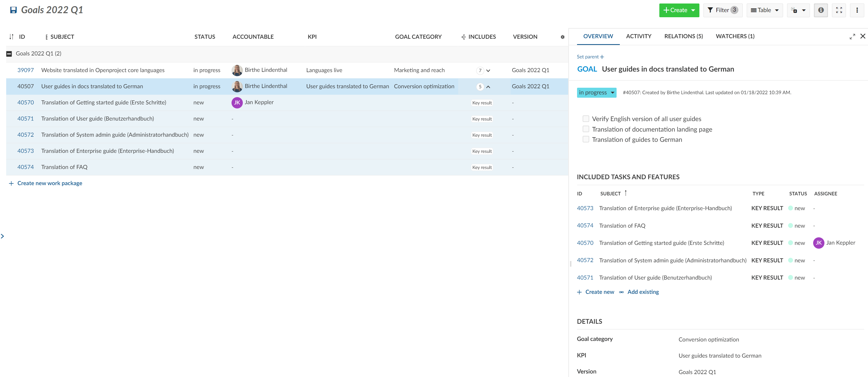Click the ID sort icon

pos(11,37)
